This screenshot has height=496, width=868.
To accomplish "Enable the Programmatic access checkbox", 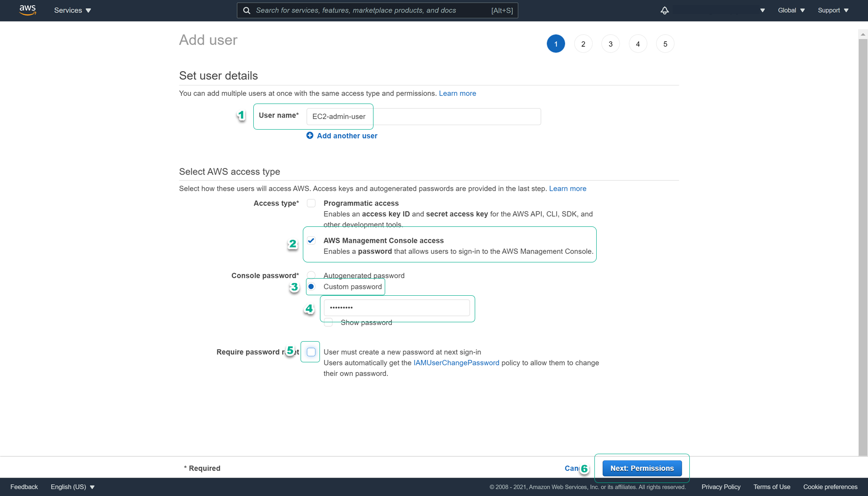I will coord(311,203).
